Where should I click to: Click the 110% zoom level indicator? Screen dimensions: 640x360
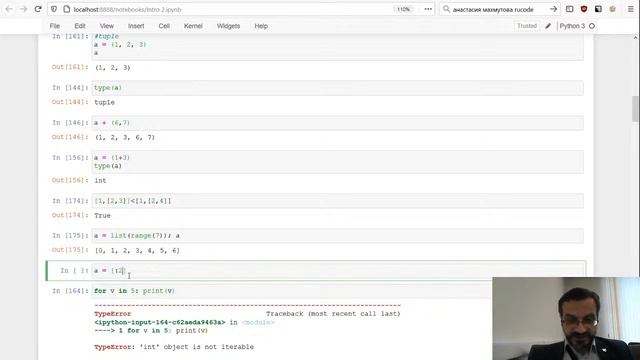coord(403,9)
